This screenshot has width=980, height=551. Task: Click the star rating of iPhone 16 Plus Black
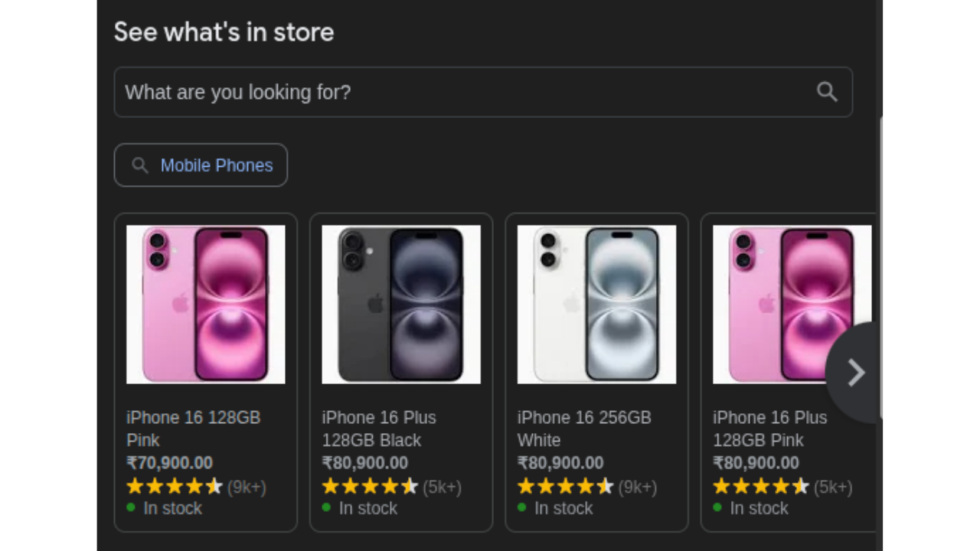[x=370, y=487]
